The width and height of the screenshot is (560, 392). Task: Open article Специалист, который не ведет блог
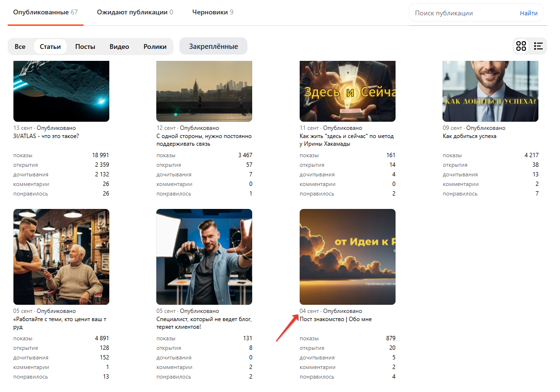pyautogui.click(x=204, y=323)
